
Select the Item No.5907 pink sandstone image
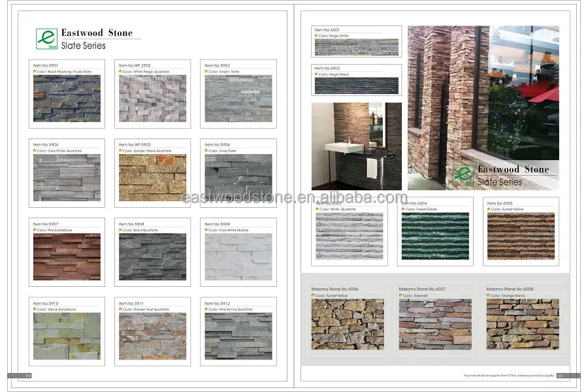coord(67,257)
